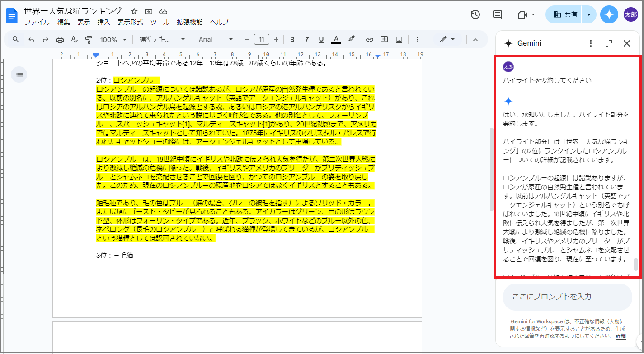Click the 詳細 link in Gemini panel
This screenshot has width=644, height=354.
[620, 336]
